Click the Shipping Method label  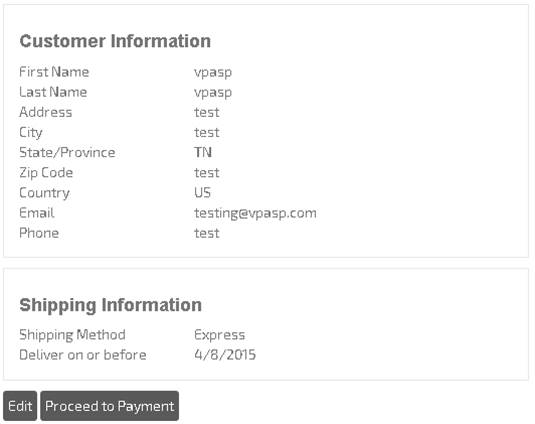[x=72, y=335]
